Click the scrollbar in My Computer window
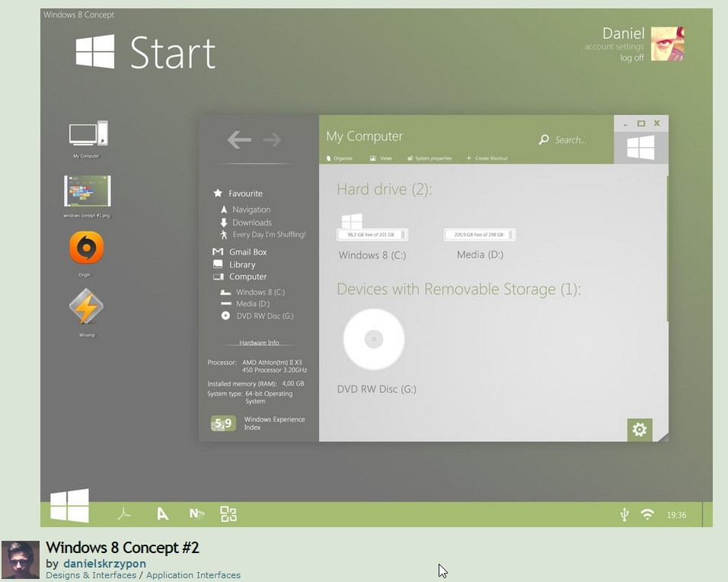 667,248
